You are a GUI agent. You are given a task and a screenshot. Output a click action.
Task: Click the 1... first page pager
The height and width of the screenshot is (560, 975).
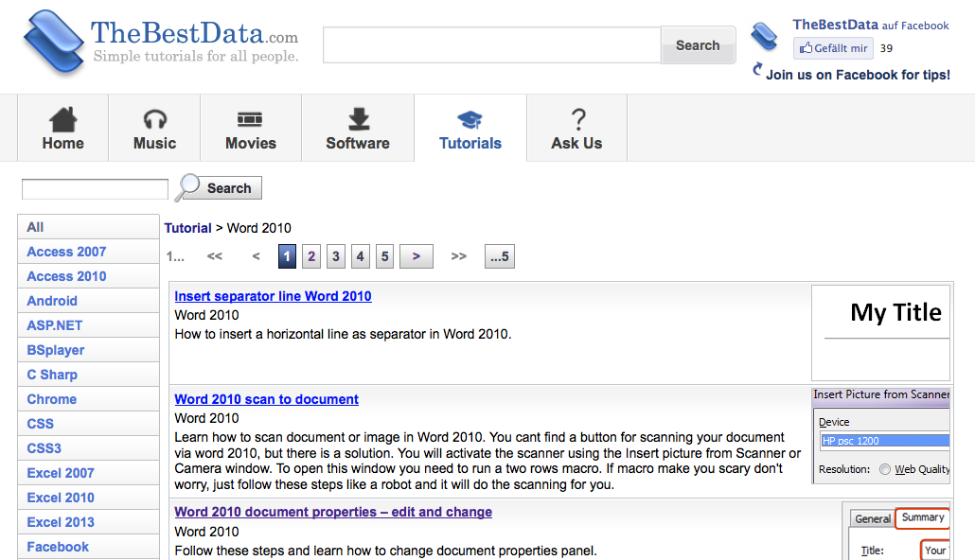[x=175, y=256]
